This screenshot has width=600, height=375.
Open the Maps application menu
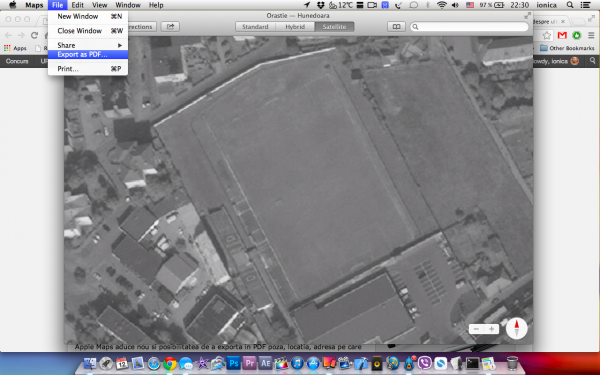point(34,5)
